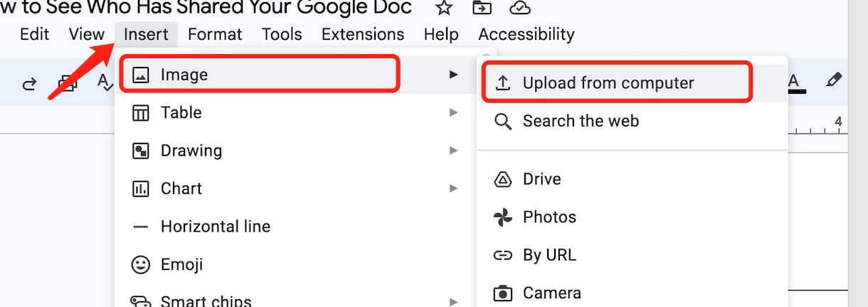Viewport: 868px width, 307px height.
Task: Click the Photos pinwheel icon
Action: coord(503,217)
